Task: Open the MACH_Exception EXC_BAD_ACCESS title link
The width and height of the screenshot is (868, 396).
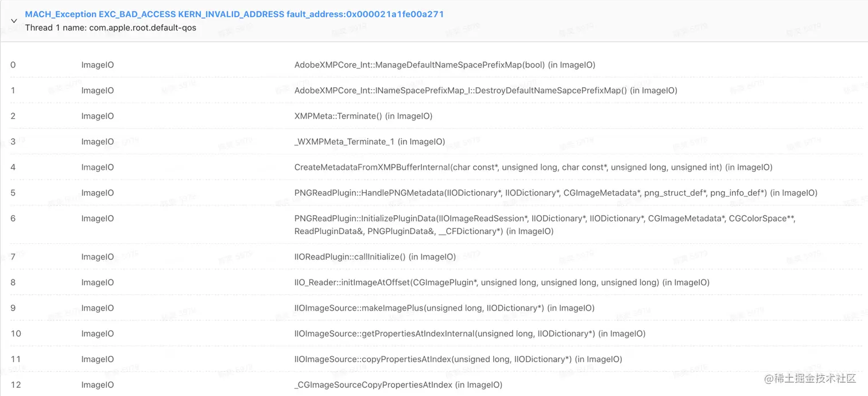Action: [x=234, y=14]
